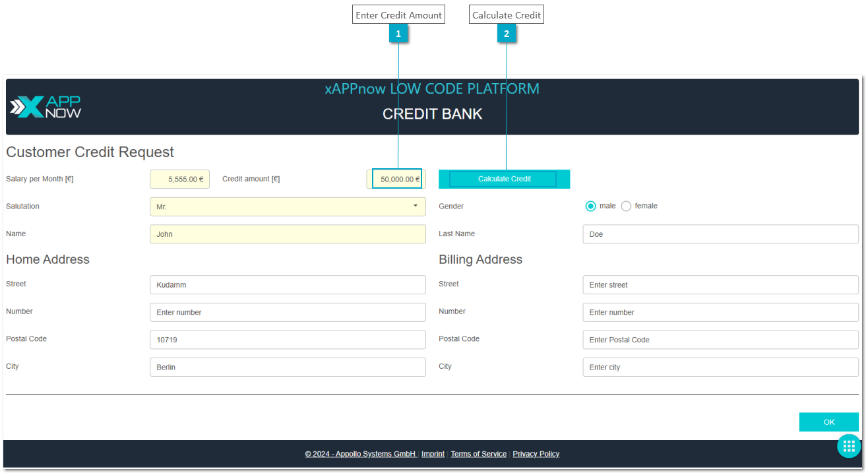Viewport: 868px width, 475px height.
Task: Expand the Salutation dropdown showing Mr.
Action: (288, 206)
